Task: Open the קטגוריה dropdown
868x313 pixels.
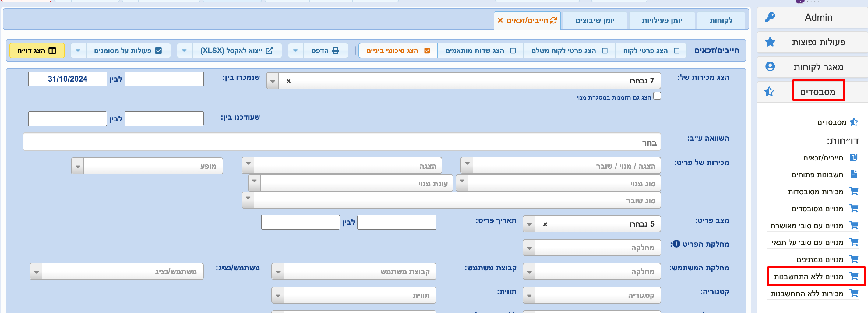Action: [x=529, y=295]
